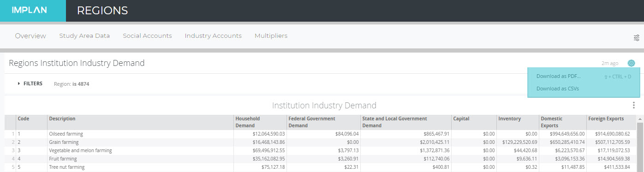Click the value $69,496,912.55
The height and width of the screenshot is (172, 644).
point(268,150)
